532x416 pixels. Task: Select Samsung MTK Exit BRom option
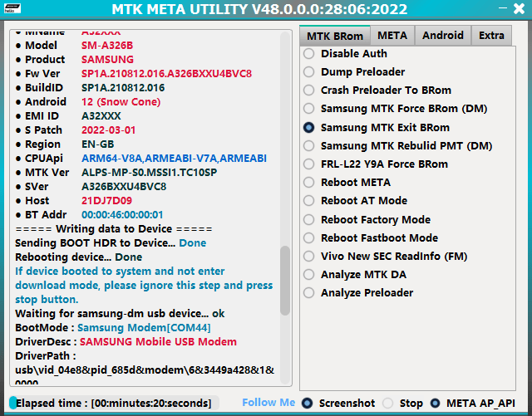click(x=377, y=128)
